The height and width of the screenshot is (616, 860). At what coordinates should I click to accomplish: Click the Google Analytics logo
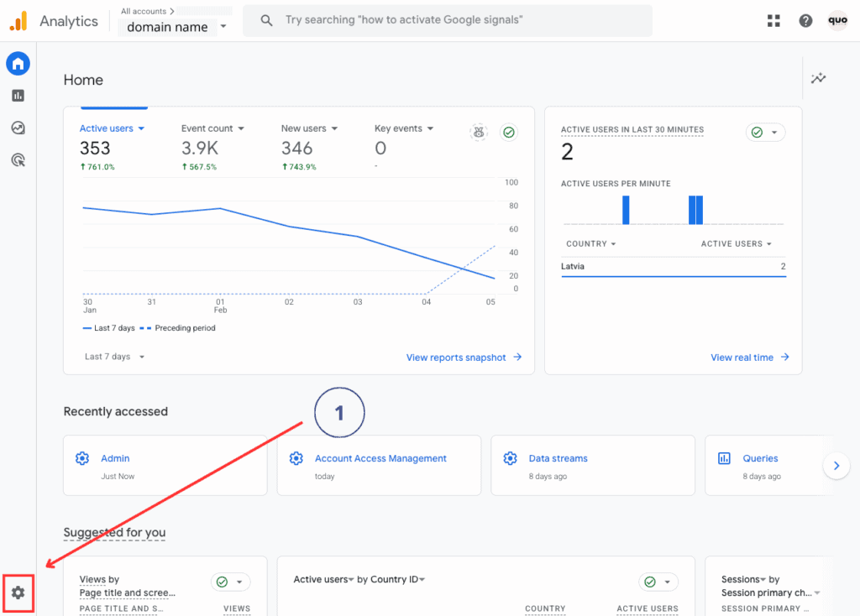[18, 21]
